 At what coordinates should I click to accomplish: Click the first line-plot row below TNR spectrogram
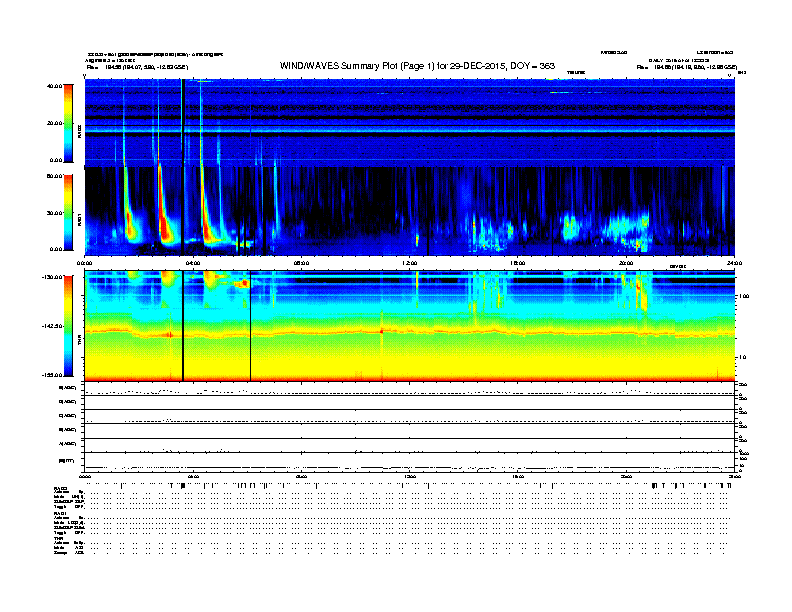point(410,390)
